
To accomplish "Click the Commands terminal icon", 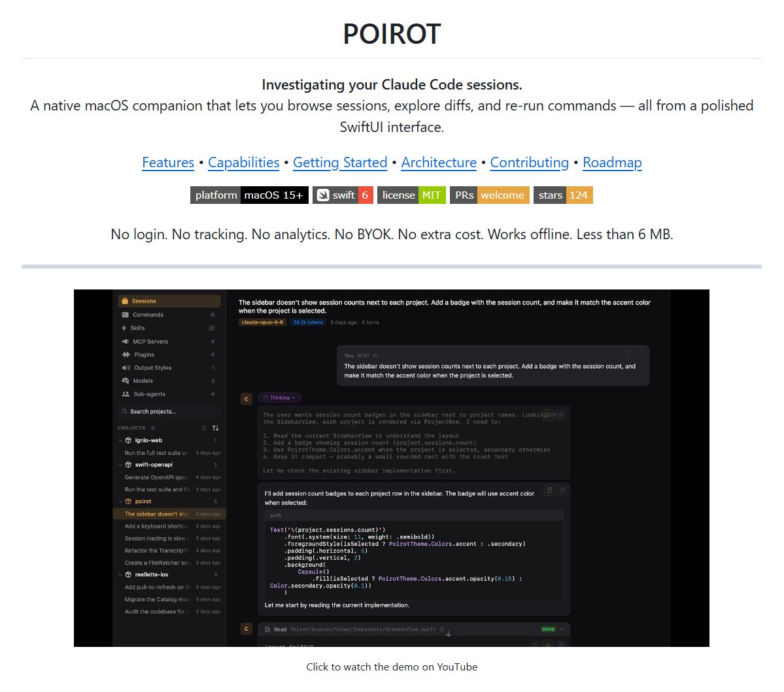I will coord(125,315).
